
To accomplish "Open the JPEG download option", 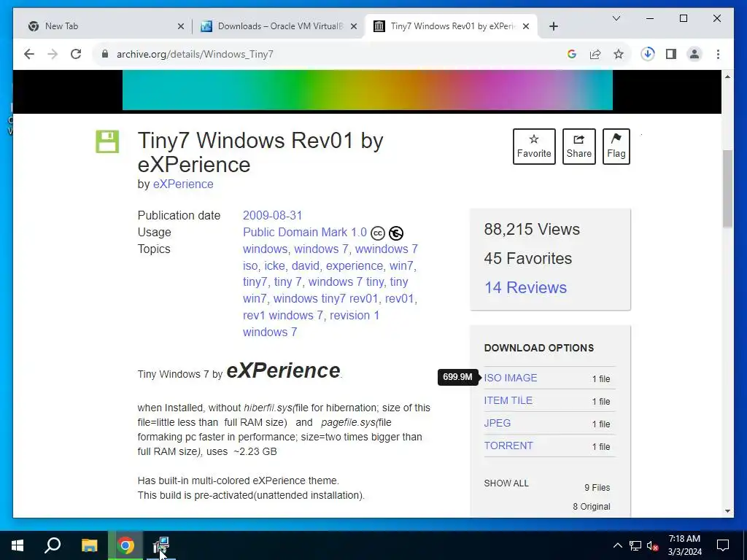I will (x=498, y=424).
